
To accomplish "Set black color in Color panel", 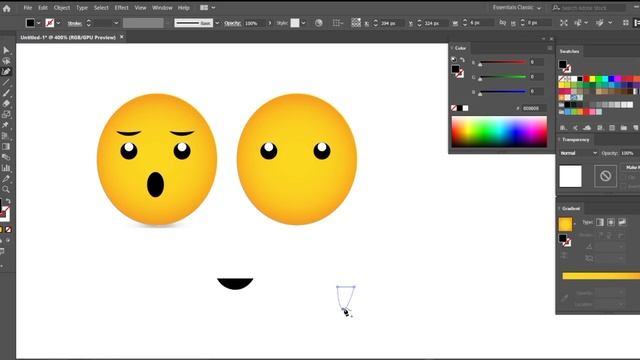I will tap(460, 108).
